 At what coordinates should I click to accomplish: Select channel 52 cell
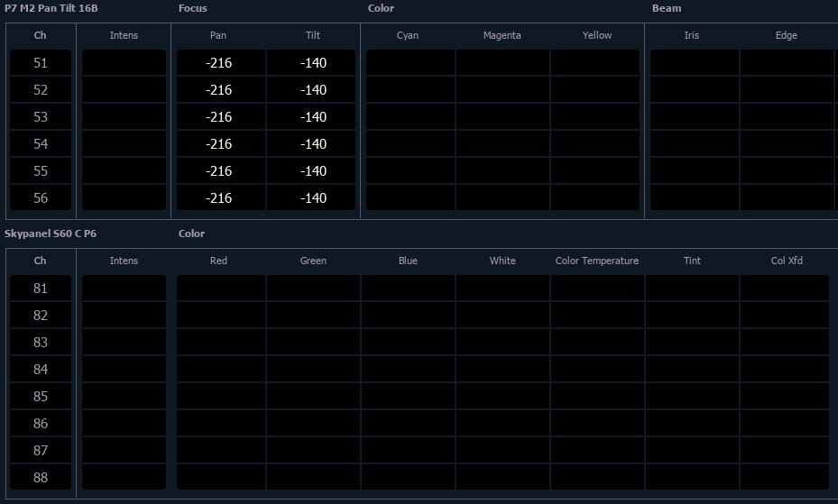tap(41, 89)
